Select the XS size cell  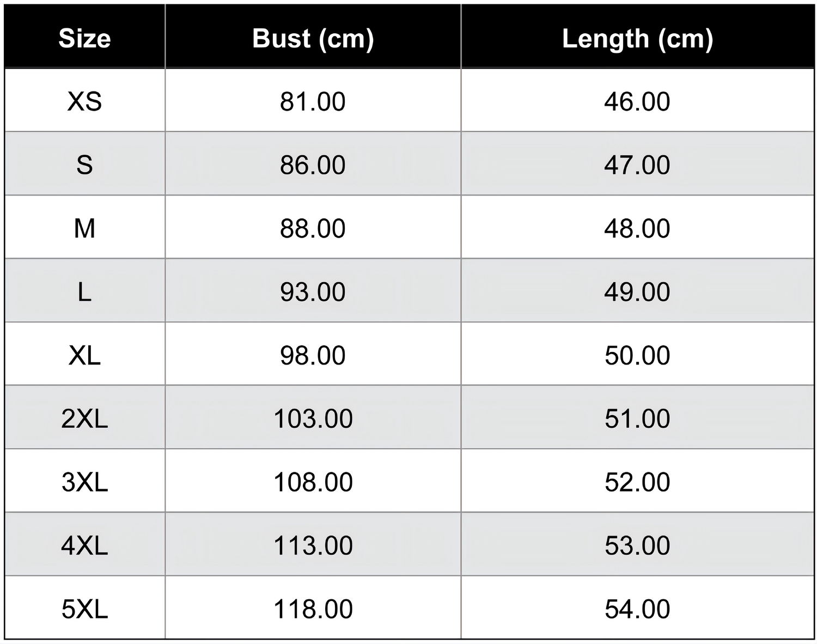84,101
